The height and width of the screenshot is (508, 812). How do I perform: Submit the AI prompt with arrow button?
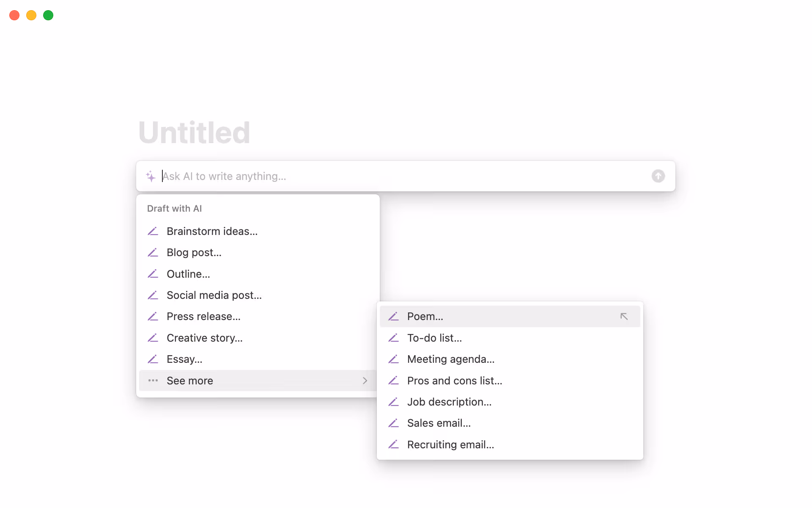point(658,176)
